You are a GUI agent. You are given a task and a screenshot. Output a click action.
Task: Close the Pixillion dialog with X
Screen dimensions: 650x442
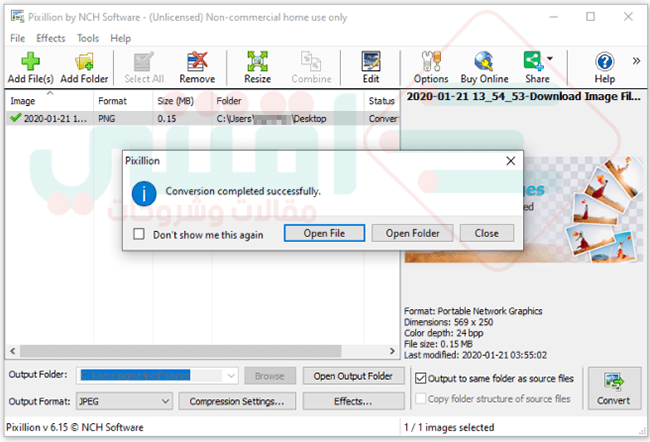(511, 161)
